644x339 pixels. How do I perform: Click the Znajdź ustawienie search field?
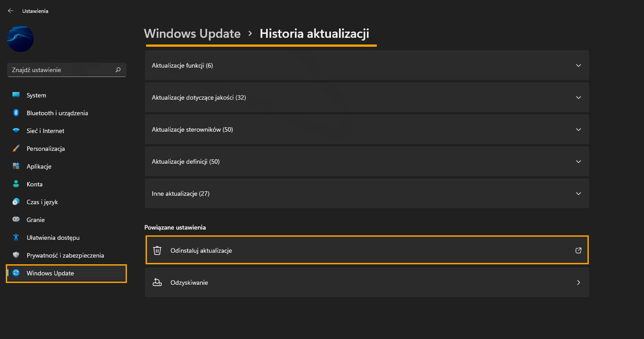[67, 70]
